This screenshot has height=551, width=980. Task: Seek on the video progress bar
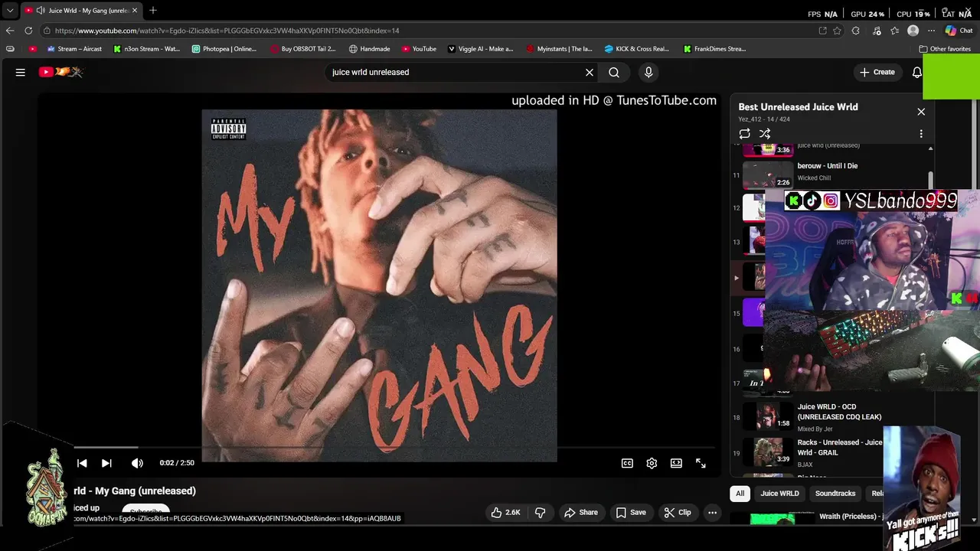[394, 447]
